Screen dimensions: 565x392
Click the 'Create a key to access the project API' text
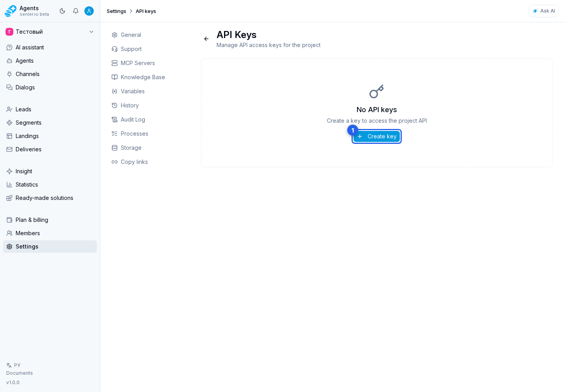coord(377,121)
